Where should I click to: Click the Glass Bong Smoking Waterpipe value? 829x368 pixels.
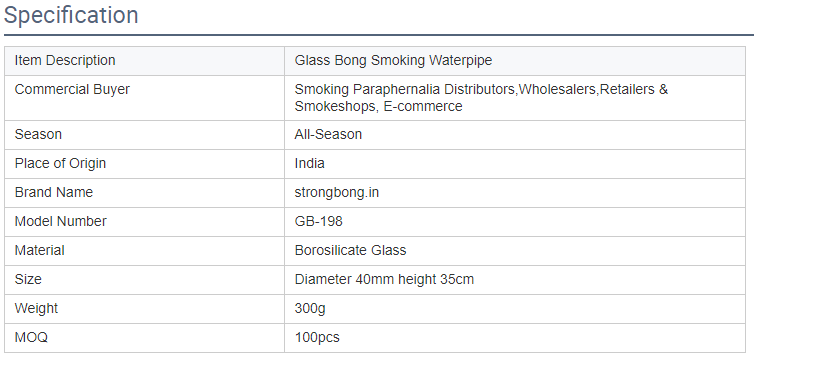(393, 60)
